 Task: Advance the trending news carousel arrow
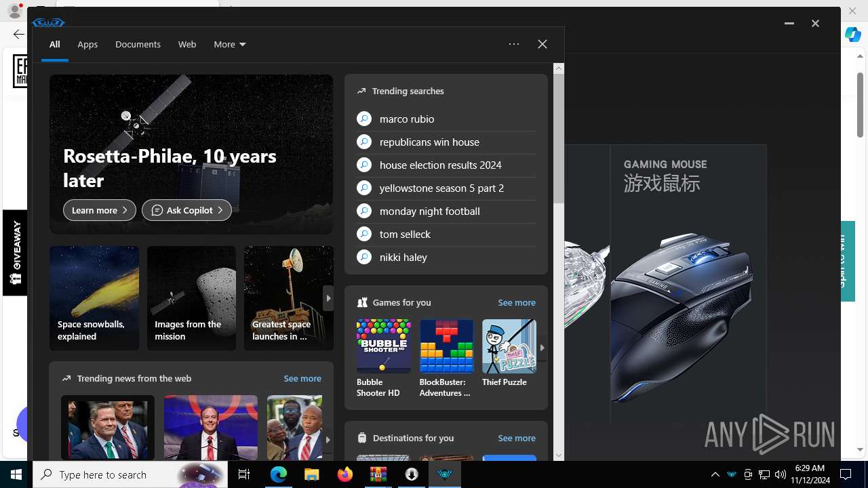[x=328, y=439]
